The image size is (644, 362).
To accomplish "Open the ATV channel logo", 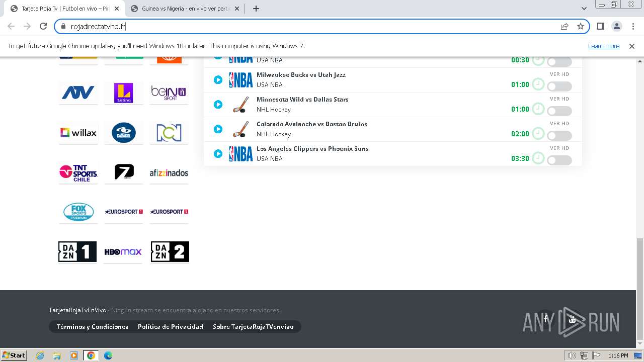I will [x=78, y=93].
